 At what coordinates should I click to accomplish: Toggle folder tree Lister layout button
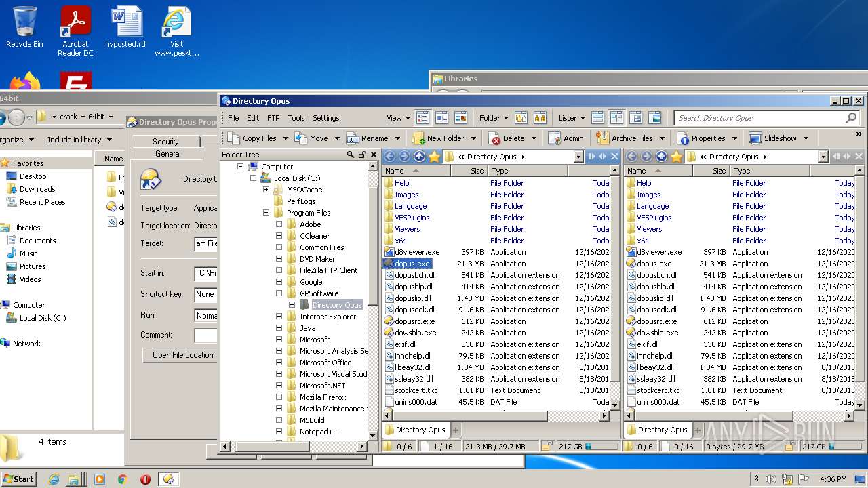636,118
